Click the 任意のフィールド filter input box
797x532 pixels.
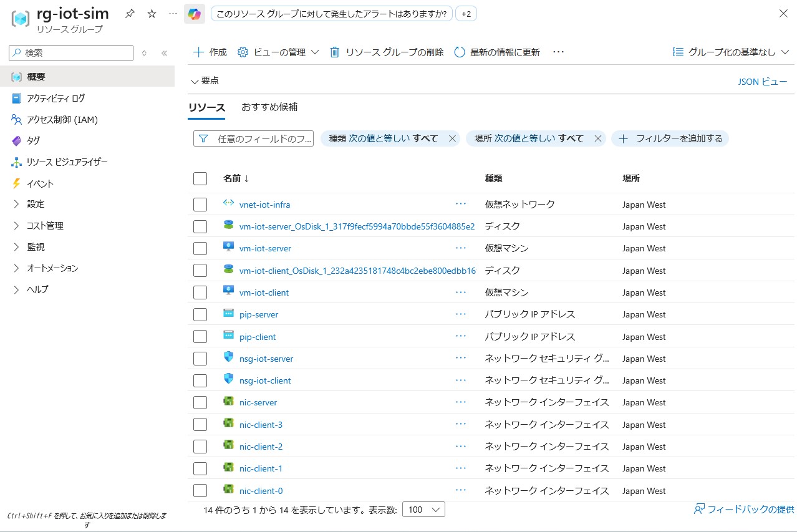pyautogui.click(x=253, y=138)
